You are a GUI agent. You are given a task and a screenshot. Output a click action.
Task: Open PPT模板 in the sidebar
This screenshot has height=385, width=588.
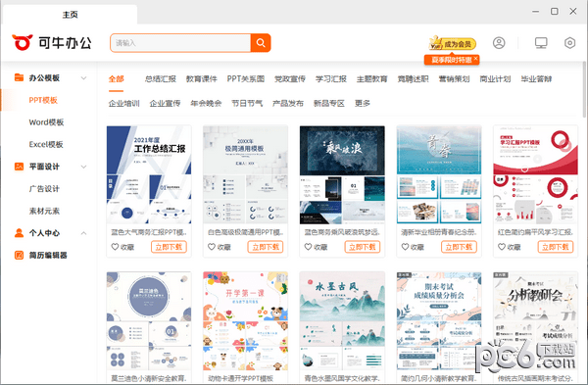click(x=43, y=100)
